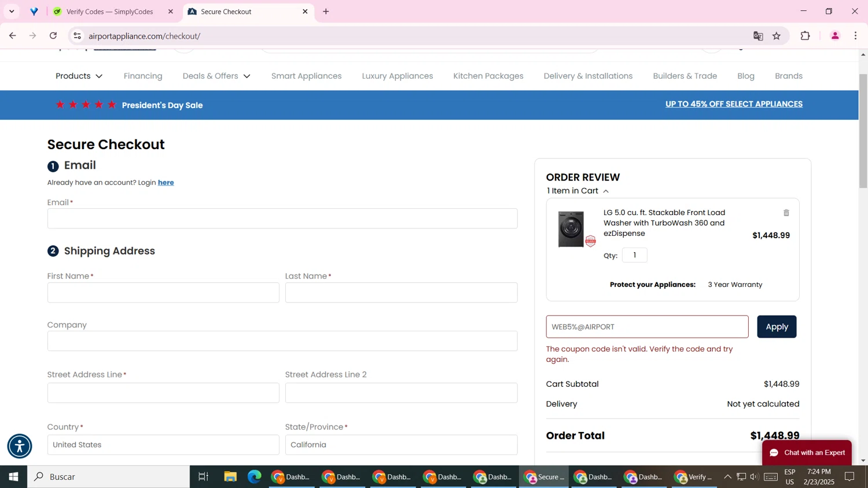Open File Explorer from taskbar
Screen dimensions: 868x488
pyautogui.click(x=230, y=477)
